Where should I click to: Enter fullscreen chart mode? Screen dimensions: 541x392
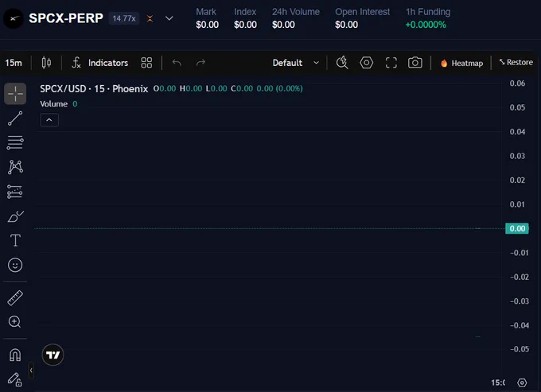[391, 63]
